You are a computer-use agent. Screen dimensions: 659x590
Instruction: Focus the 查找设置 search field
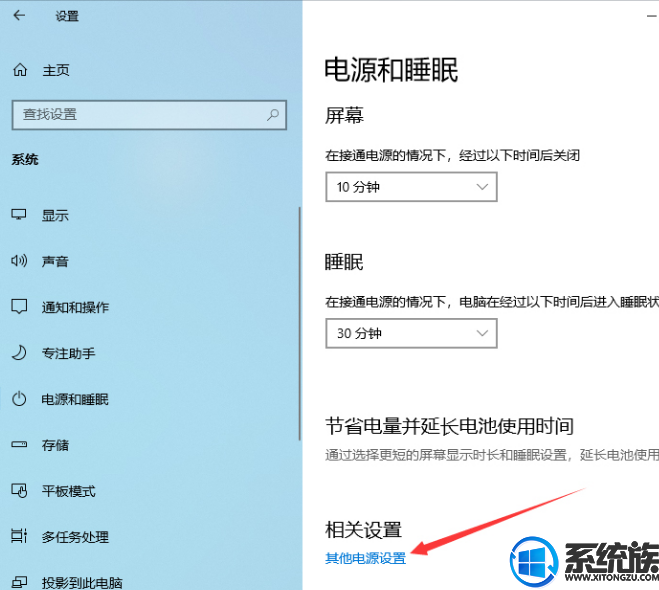(149, 115)
